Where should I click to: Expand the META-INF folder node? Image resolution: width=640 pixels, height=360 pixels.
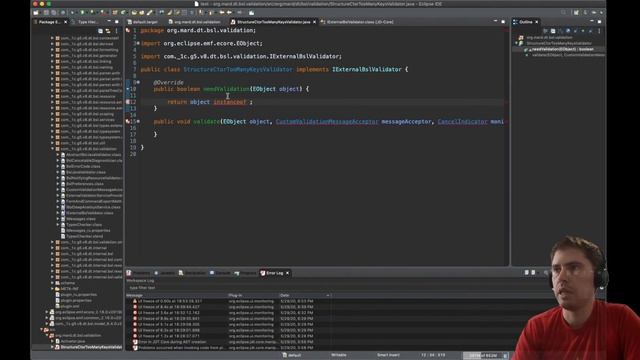click(x=52, y=289)
